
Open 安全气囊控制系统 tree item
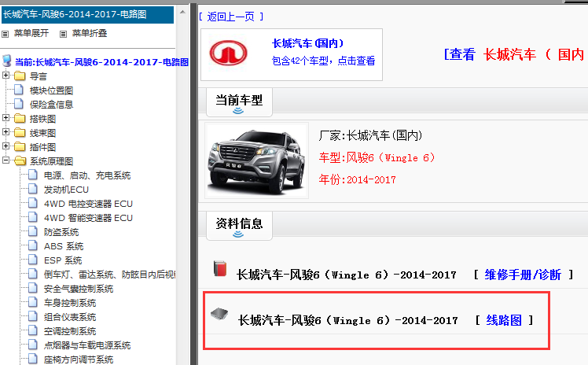pos(79,289)
